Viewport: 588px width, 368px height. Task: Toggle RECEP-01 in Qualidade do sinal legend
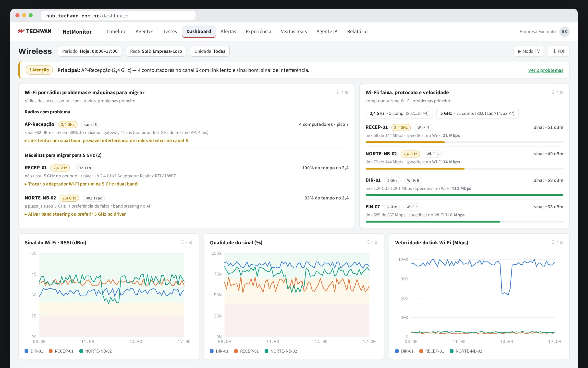coord(246,351)
